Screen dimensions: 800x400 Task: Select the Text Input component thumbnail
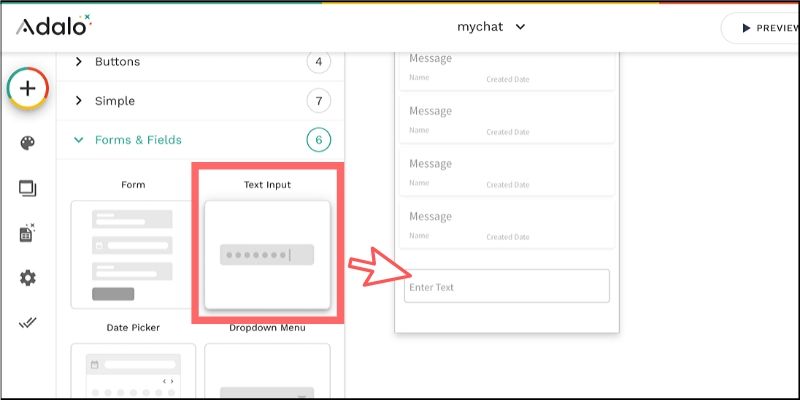(267, 255)
